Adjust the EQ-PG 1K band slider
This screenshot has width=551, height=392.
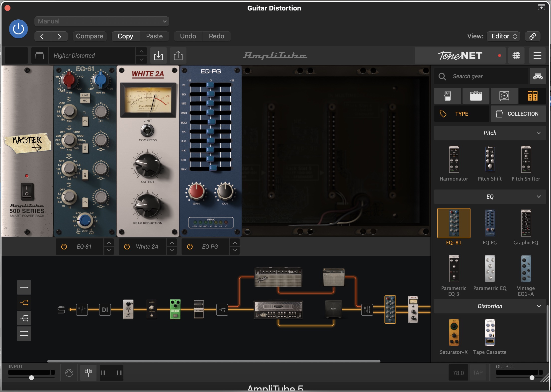tap(211, 132)
